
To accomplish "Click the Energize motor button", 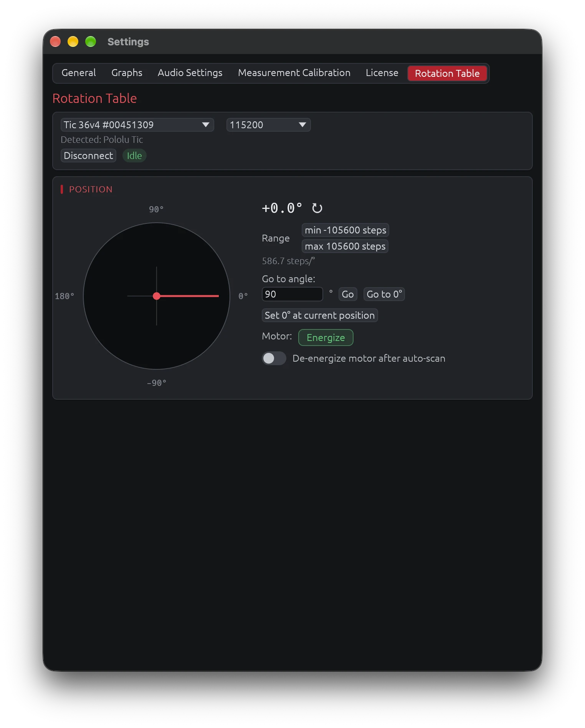I will (x=326, y=338).
